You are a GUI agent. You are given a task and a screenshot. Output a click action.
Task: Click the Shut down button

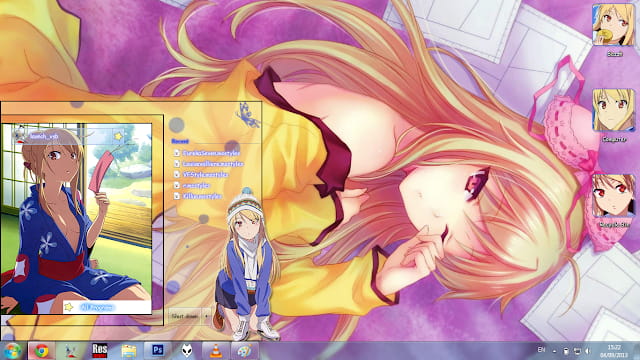(184, 316)
